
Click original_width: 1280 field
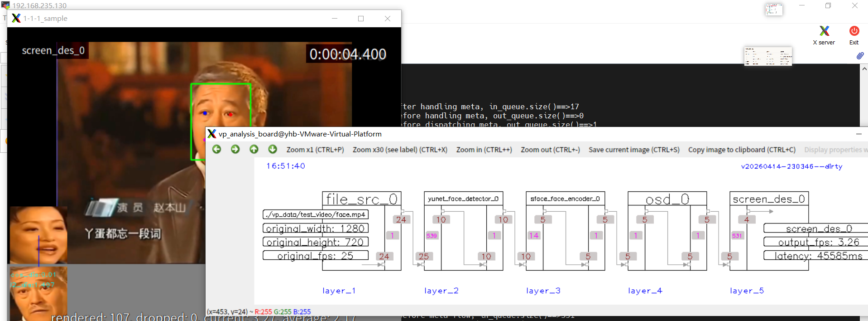click(316, 229)
